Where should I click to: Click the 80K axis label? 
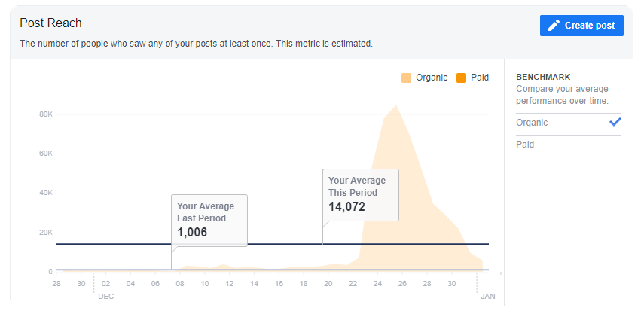pyautogui.click(x=46, y=114)
